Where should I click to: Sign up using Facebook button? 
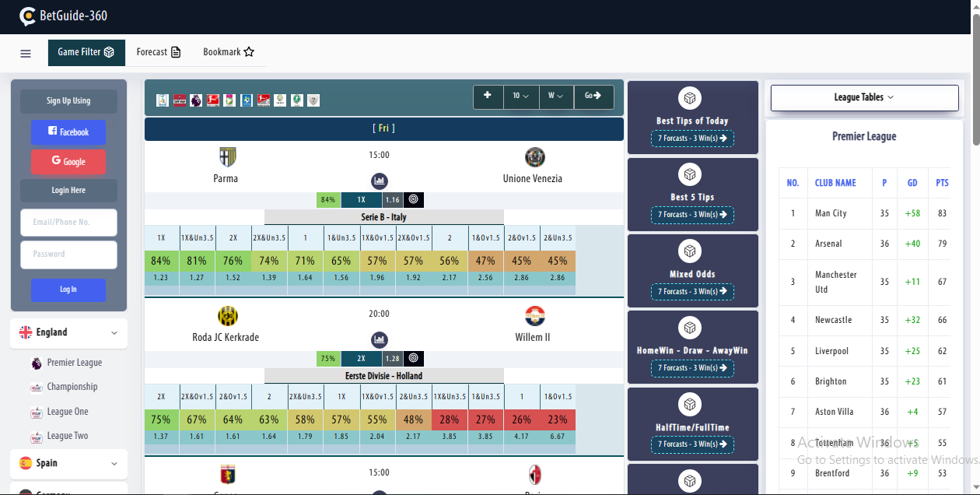pos(68,132)
